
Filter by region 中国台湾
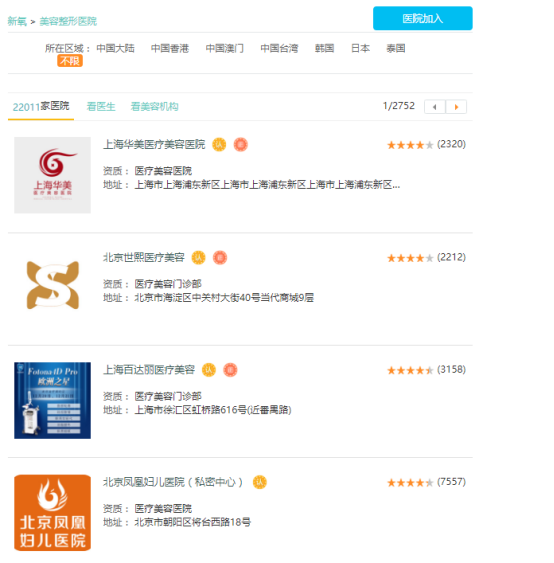[x=279, y=48]
